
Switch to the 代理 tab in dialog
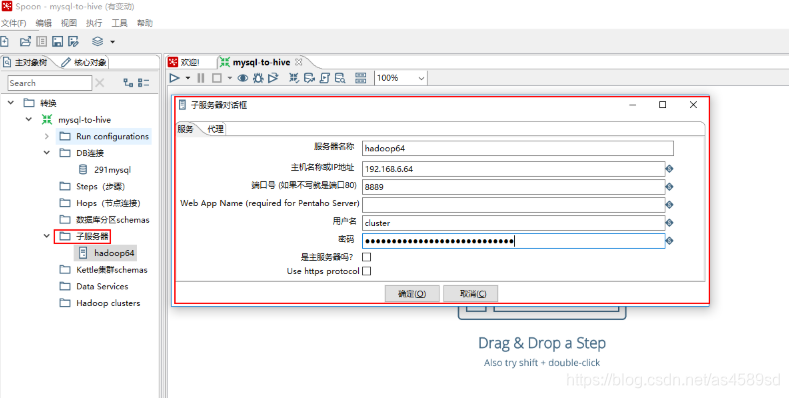tap(215, 129)
